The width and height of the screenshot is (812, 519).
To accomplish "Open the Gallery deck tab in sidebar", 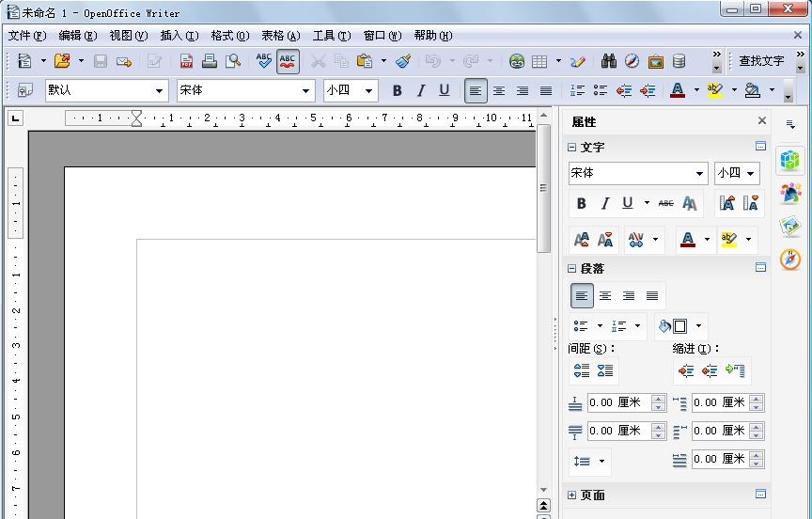I will coord(790,227).
